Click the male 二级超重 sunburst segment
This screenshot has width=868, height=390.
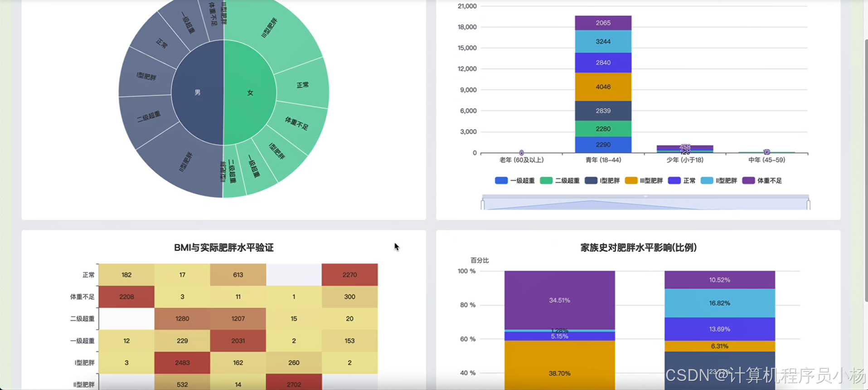(x=149, y=117)
